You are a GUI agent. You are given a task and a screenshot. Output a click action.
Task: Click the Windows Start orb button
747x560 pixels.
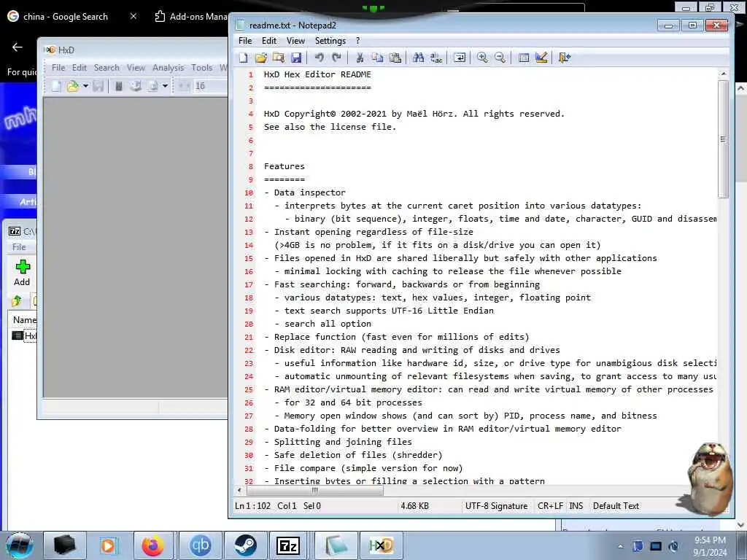pyautogui.click(x=20, y=545)
